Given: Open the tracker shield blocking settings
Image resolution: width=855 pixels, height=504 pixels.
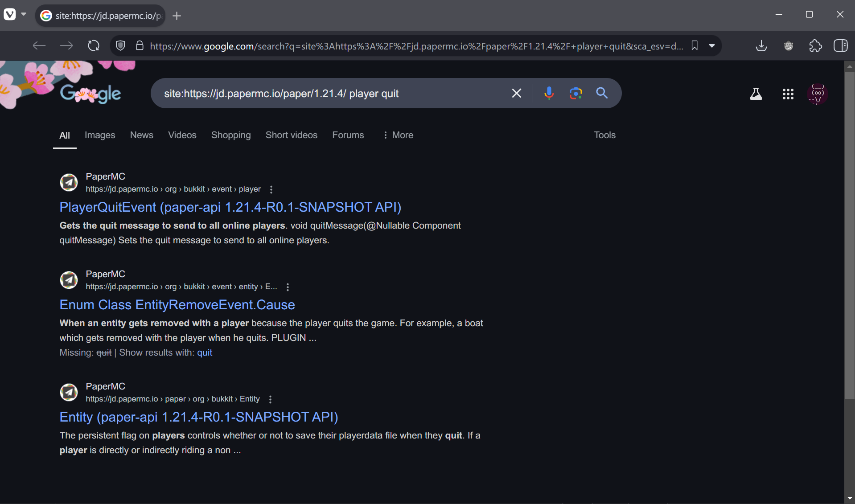Looking at the screenshot, I should [120, 46].
